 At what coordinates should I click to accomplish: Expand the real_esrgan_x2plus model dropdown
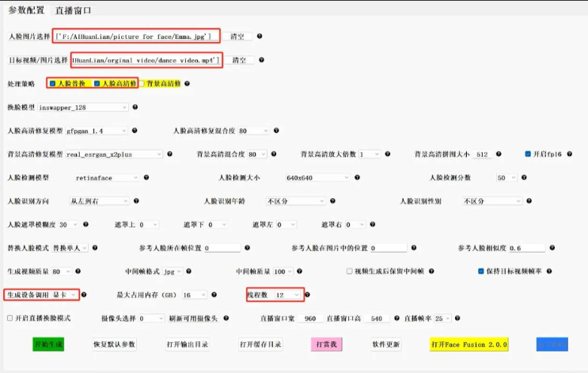(114, 154)
